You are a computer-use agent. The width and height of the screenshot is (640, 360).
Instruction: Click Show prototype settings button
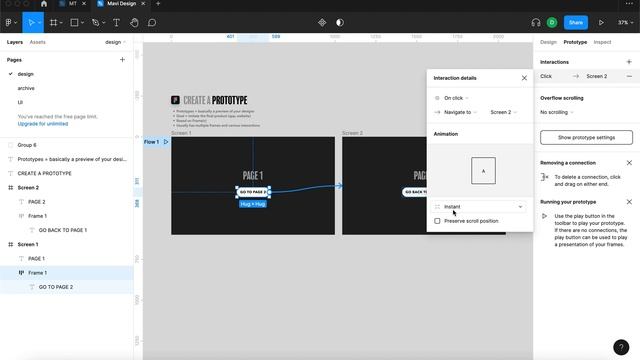coord(586,138)
